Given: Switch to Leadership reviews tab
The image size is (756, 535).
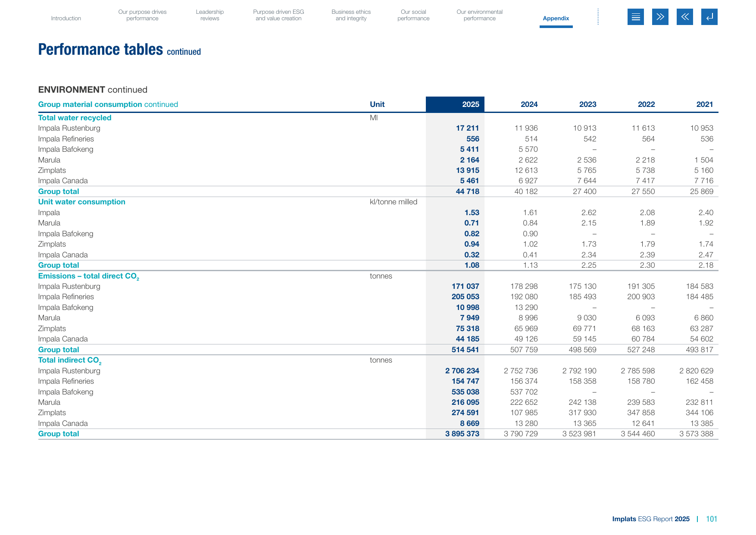Looking at the screenshot, I should [210, 15].
